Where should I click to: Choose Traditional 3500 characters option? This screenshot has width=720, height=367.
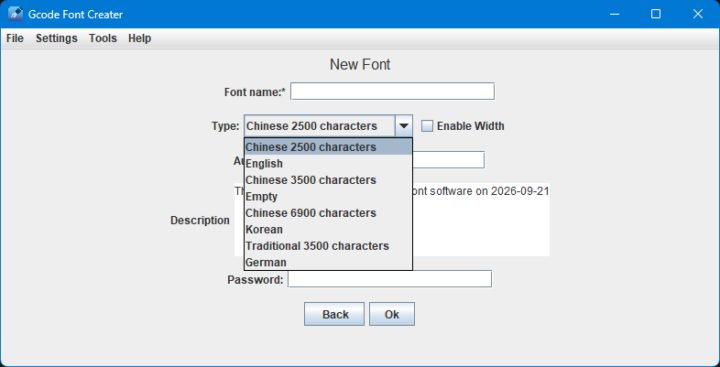pos(328,246)
